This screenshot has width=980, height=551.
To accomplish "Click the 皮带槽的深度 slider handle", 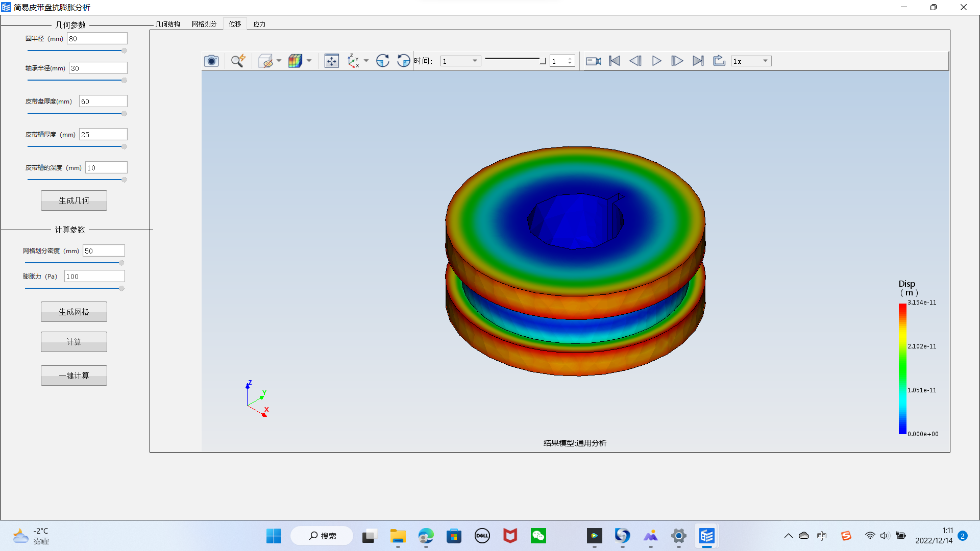I will point(124,180).
